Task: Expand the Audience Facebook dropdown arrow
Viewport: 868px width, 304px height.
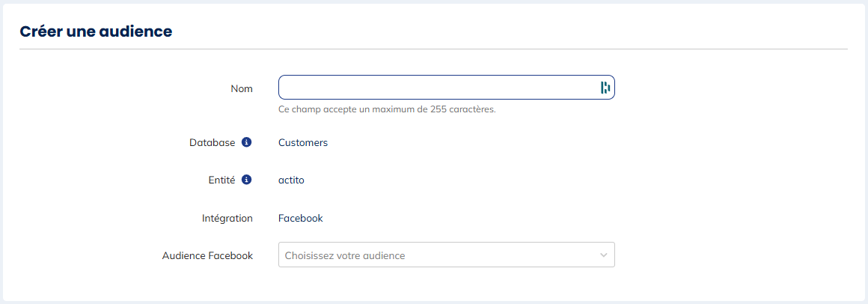Action: click(x=604, y=255)
